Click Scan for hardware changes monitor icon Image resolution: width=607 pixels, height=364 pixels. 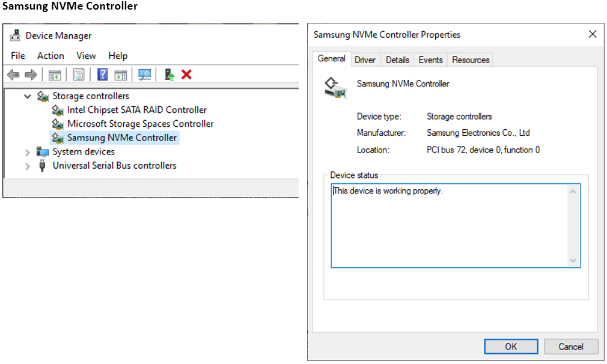coord(145,74)
